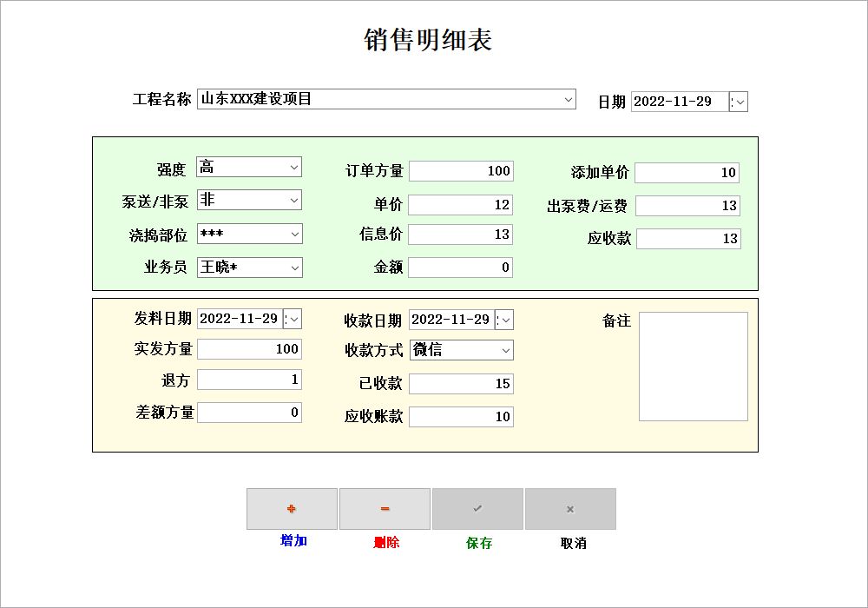Open the 收款日期 date picker
The width and height of the screenshot is (868, 608).
coord(504,320)
